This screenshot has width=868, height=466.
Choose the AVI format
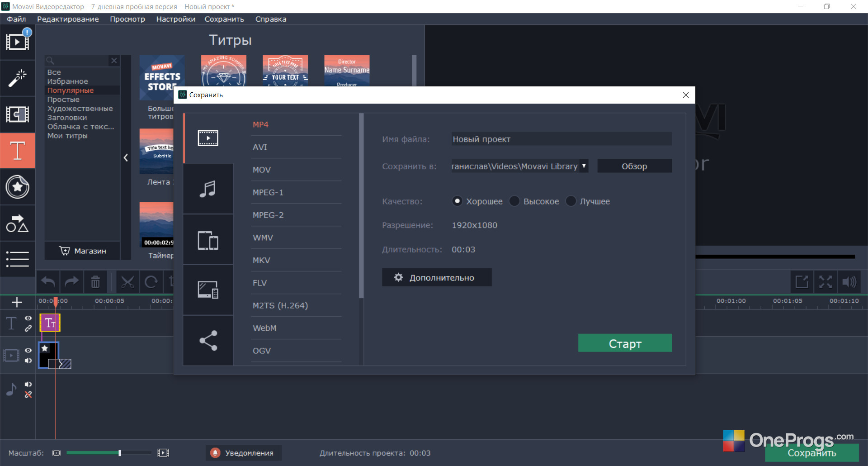click(296, 147)
